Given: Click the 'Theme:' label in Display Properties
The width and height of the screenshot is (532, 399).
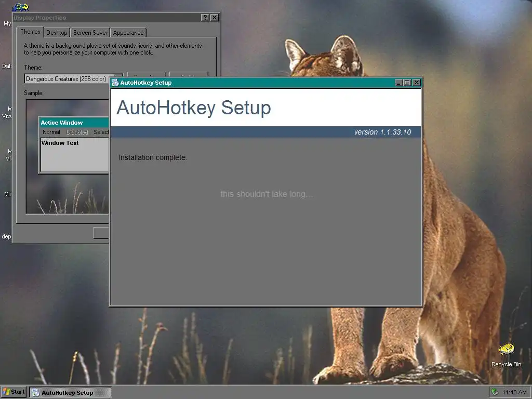Looking at the screenshot, I should pos(33,68).
